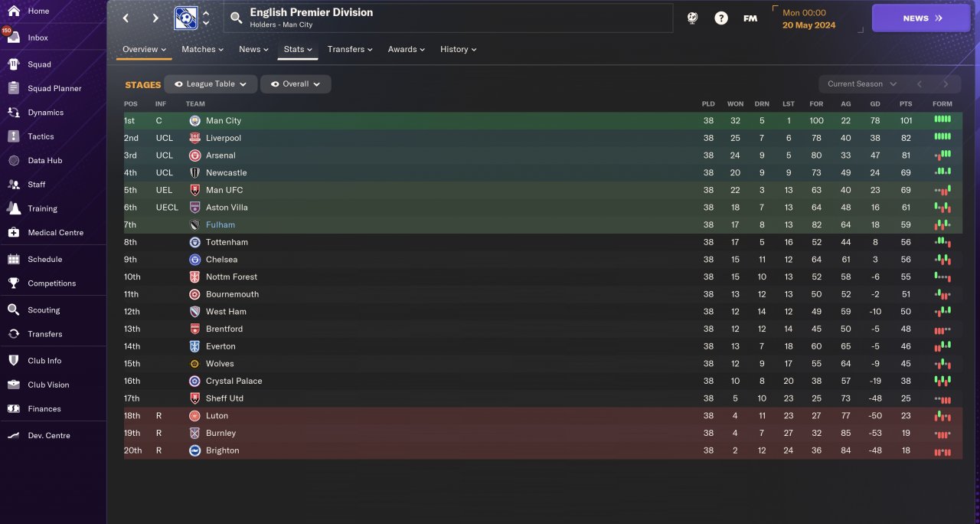Click the eye icon in League Table selector
The height and width of the screenshot is (524, 980).
tap(178, 84)
